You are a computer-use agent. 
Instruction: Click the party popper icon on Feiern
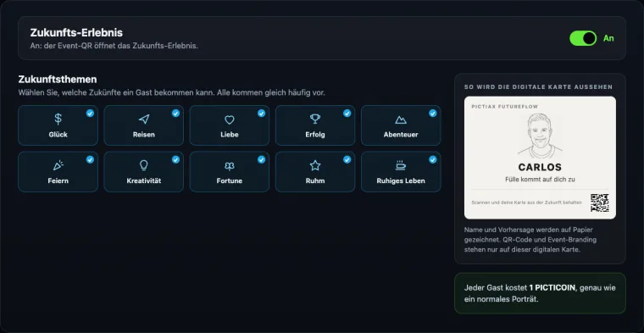coord(58,165)
